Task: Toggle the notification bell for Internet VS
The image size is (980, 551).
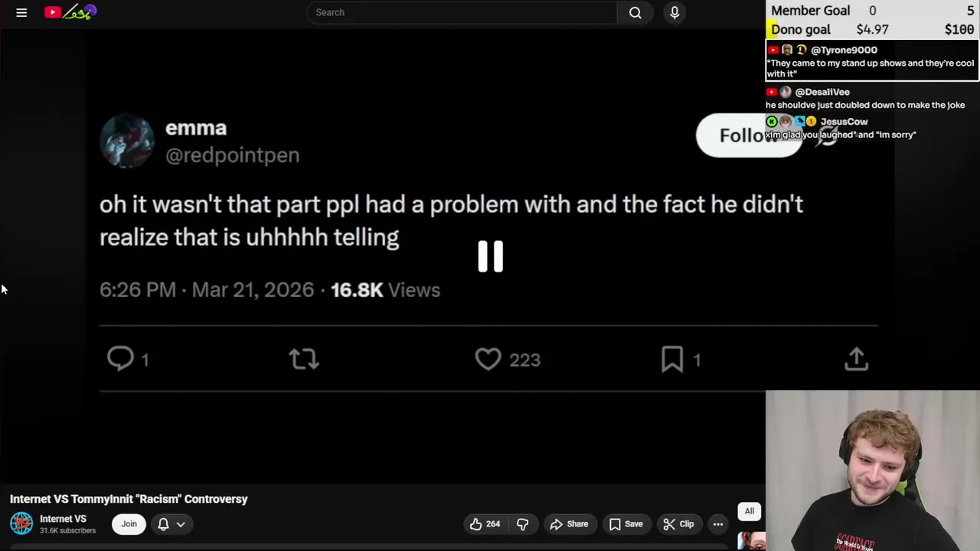Action: [163, 524]
